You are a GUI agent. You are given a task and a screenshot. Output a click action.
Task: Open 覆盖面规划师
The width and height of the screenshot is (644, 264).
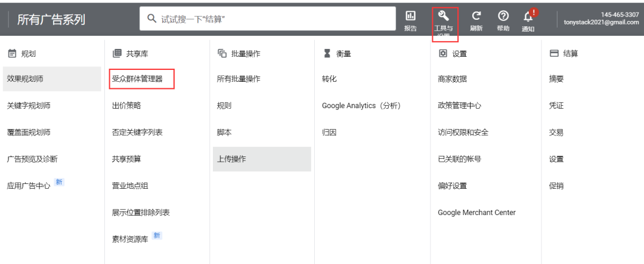[29, 133]
